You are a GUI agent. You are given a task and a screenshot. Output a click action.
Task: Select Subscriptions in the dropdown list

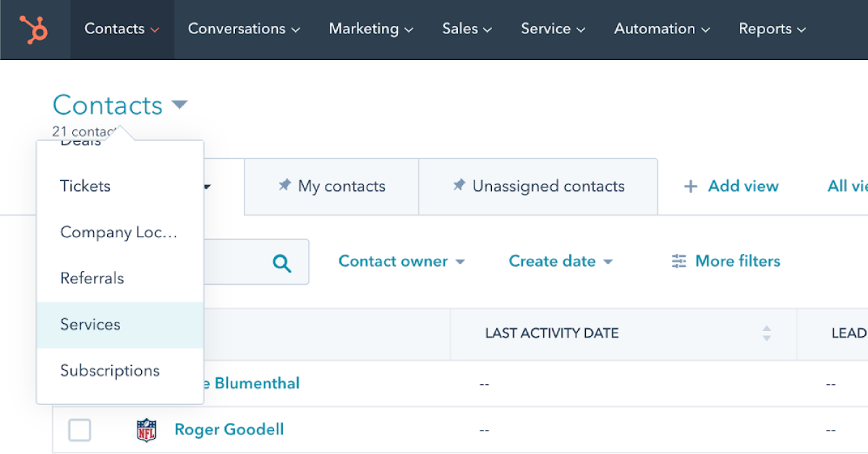pos(110,371)
